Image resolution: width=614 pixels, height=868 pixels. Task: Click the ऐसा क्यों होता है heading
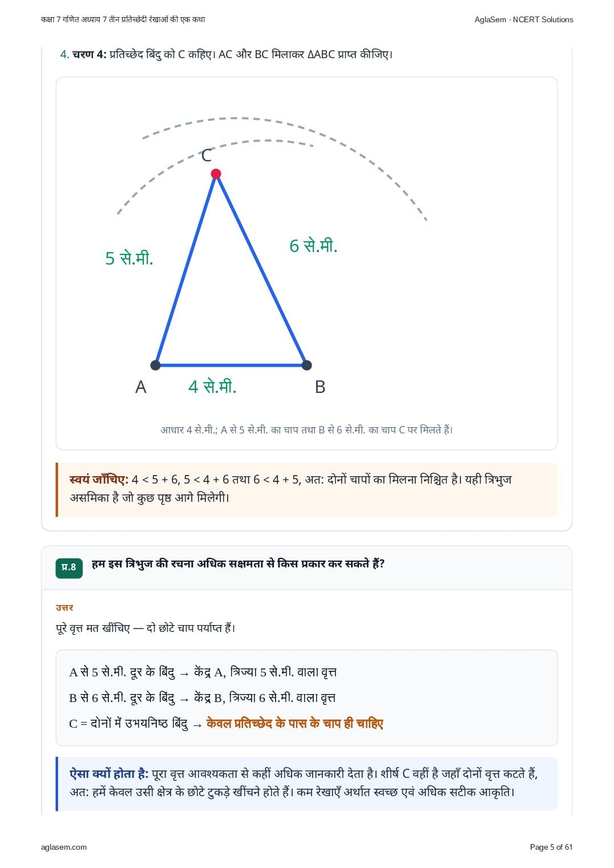109,774
